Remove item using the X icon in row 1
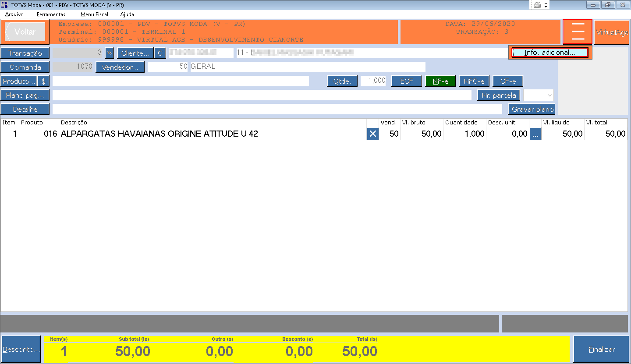631x364 pixels. click(373, 134)
